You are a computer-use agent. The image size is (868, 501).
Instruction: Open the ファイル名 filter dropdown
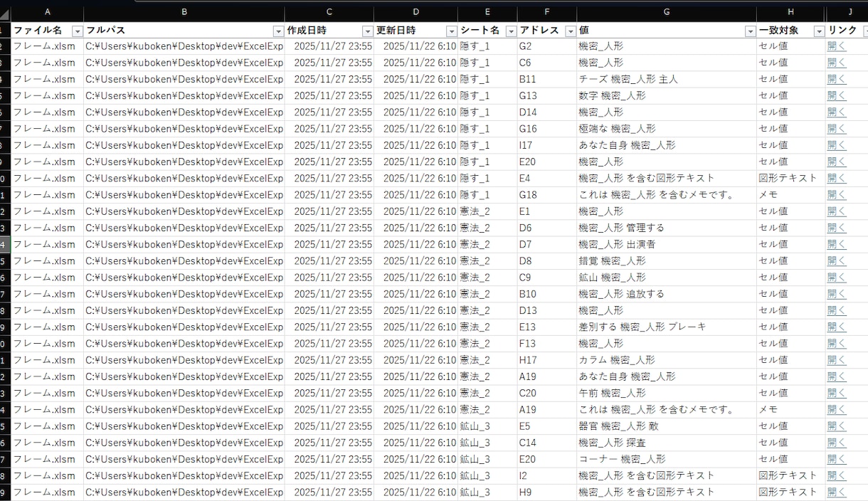78,31
